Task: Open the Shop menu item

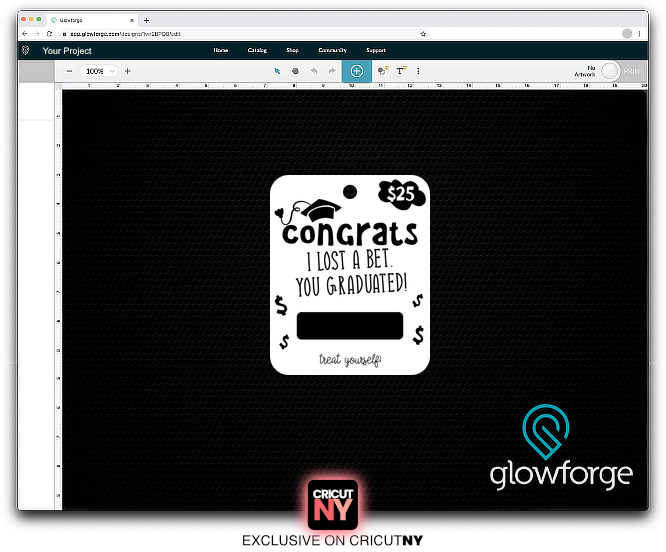Action: tap(292, 50)
